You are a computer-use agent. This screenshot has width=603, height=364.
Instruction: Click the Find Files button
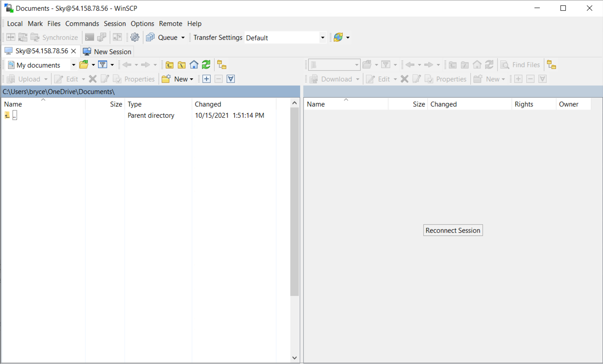pyautogui.click(x=520, y=65)
